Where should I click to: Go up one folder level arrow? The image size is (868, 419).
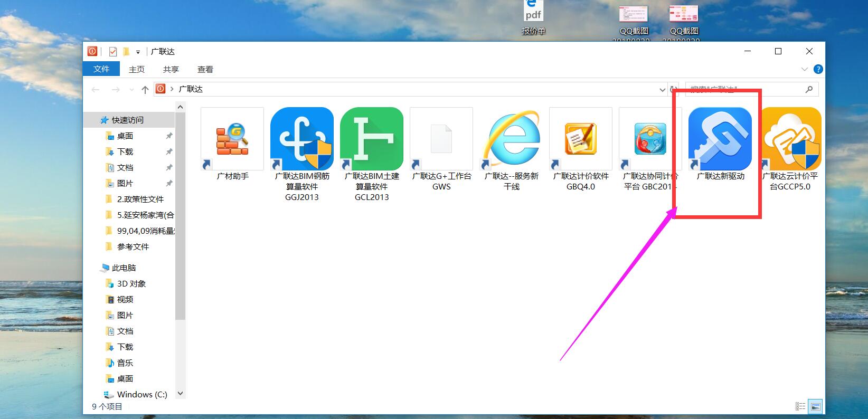point(145,90)
